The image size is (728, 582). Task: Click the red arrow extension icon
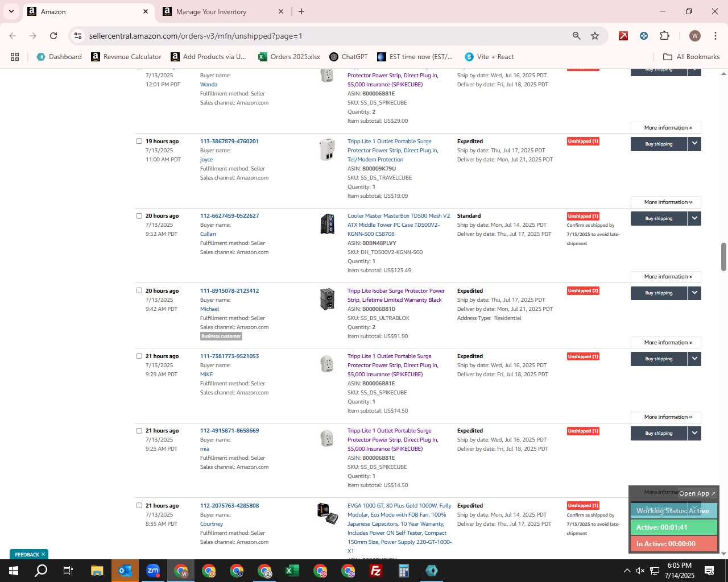[x=623, y=36]
